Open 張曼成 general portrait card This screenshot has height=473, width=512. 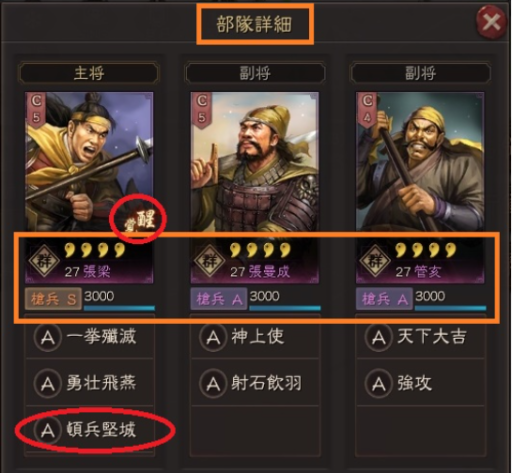255,188
